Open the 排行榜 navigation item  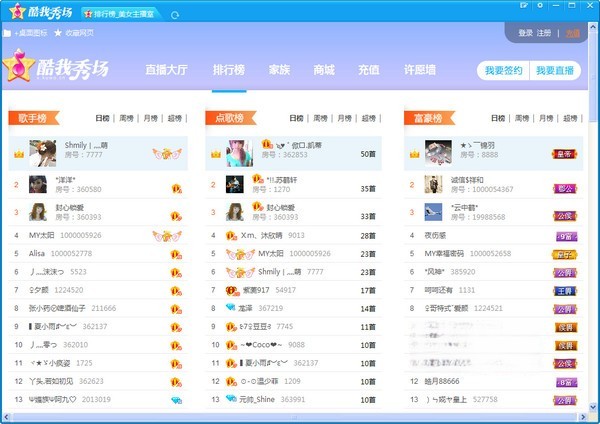(229, 70)
